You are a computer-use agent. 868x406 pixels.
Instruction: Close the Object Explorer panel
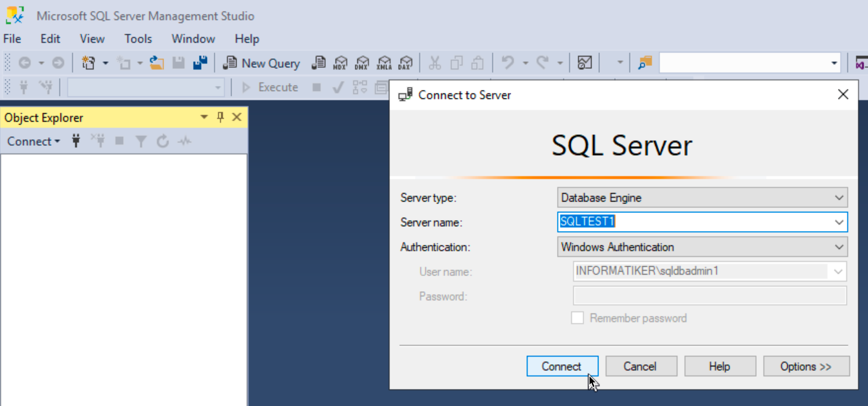pos(237,117)
